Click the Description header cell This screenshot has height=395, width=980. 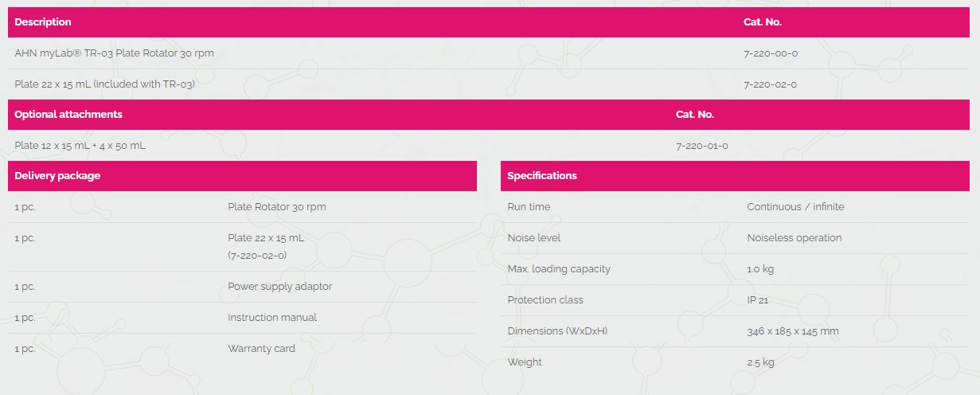pos(43,22)
